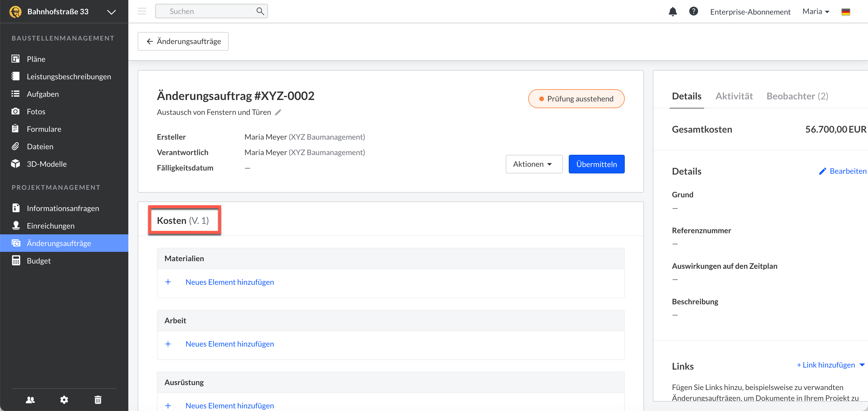
Task: Expand the Bahnhofstraße 33 project chevron
Action: 111,12
